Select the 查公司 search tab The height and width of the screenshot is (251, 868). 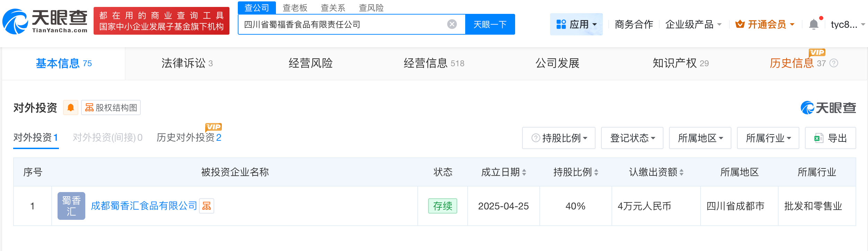[x=257, y=8]
